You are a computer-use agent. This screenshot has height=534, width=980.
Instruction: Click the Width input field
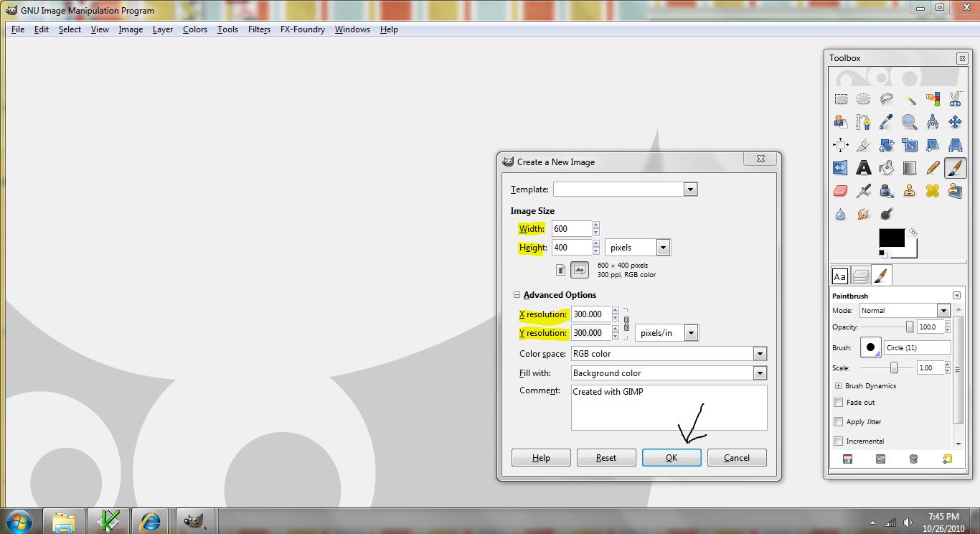point(572,229)
